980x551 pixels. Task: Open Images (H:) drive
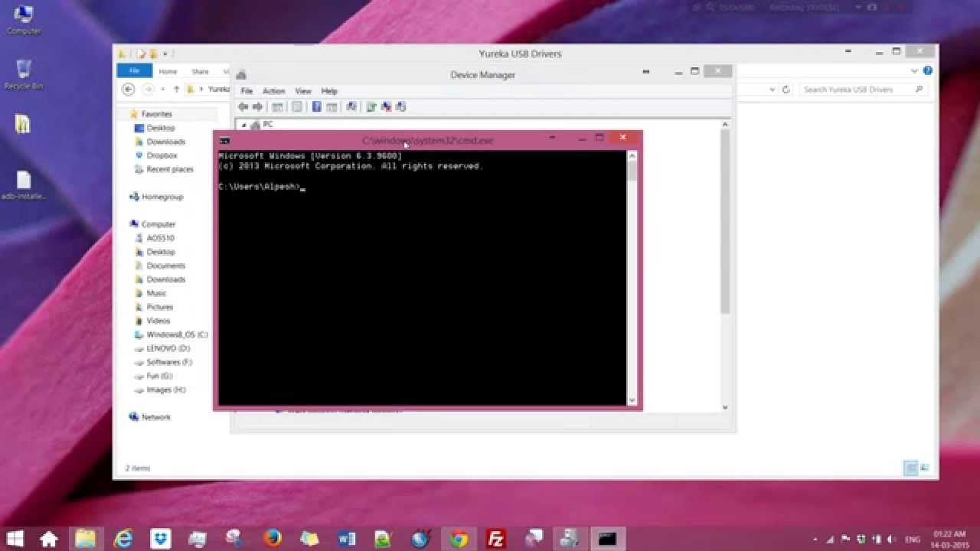click(x=165, y=390)
